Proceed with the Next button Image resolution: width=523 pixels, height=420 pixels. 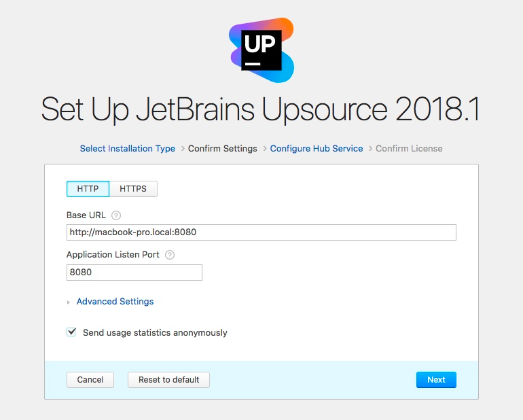point(436,380)
